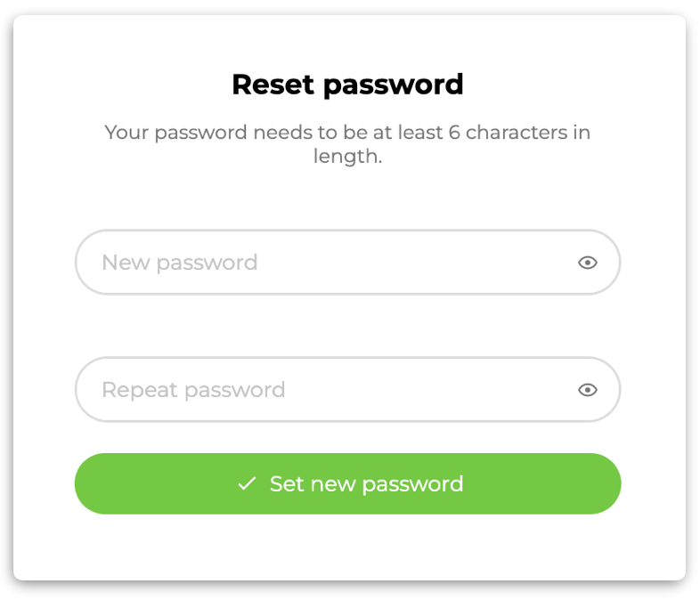
Task: Reveal the password via the lower eye icon
Action: (588, 390)
